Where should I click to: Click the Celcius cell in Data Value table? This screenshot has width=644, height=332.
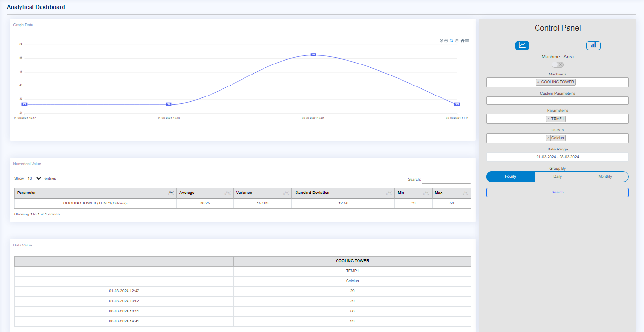click(352, 281)
